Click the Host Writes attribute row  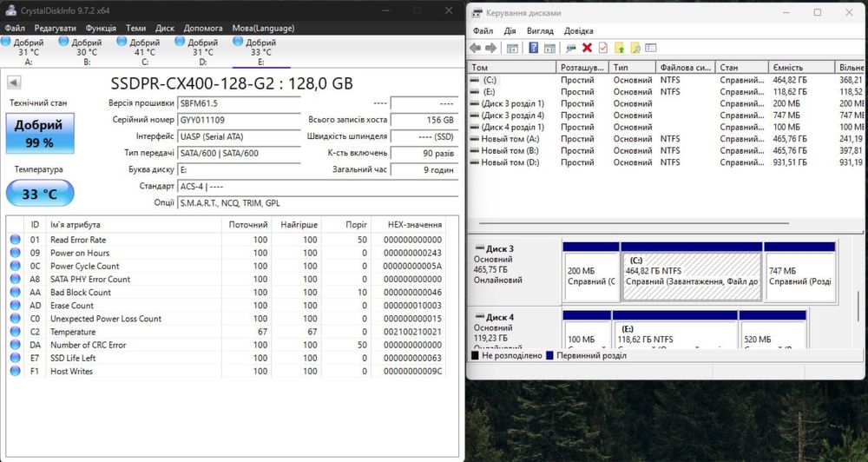click(227, 371)
